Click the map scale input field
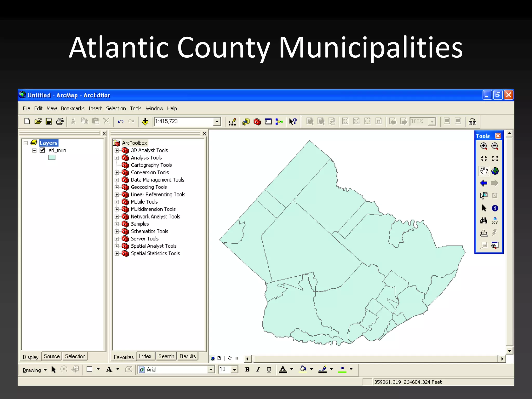This screenshot has width=532, height=399. point(184,121)
